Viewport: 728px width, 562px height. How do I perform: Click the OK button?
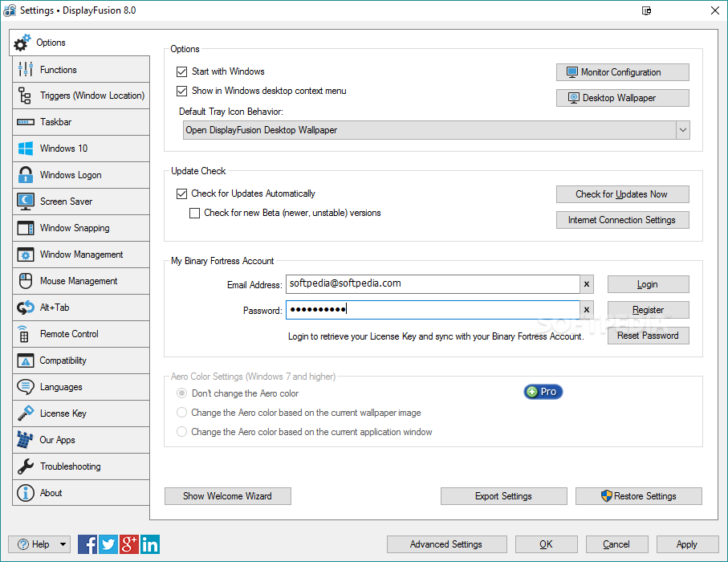[x=547, y=544]
